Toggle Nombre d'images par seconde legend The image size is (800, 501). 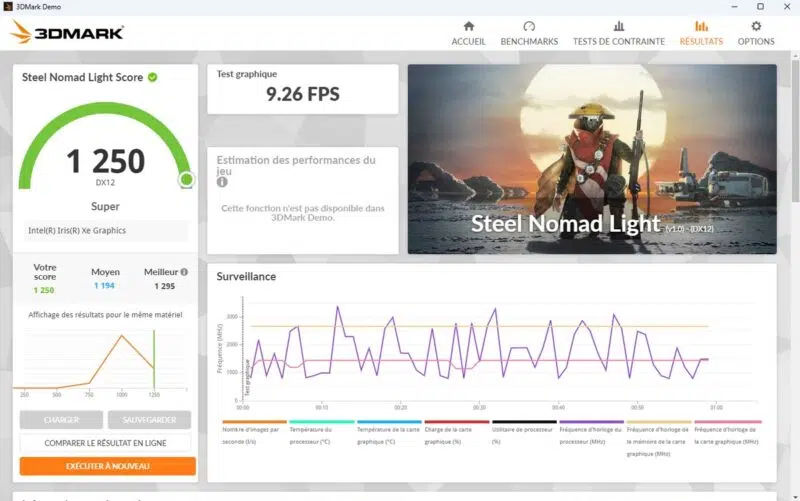(254, 434)
